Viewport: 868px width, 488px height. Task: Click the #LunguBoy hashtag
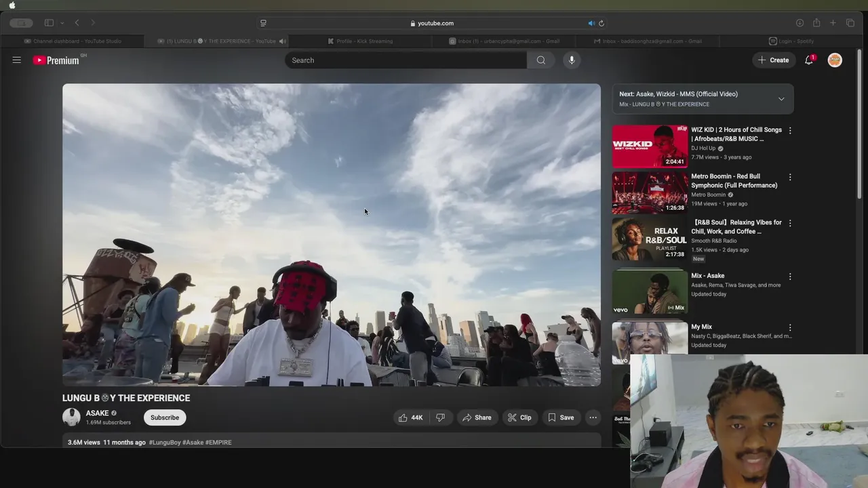[165, 443]
